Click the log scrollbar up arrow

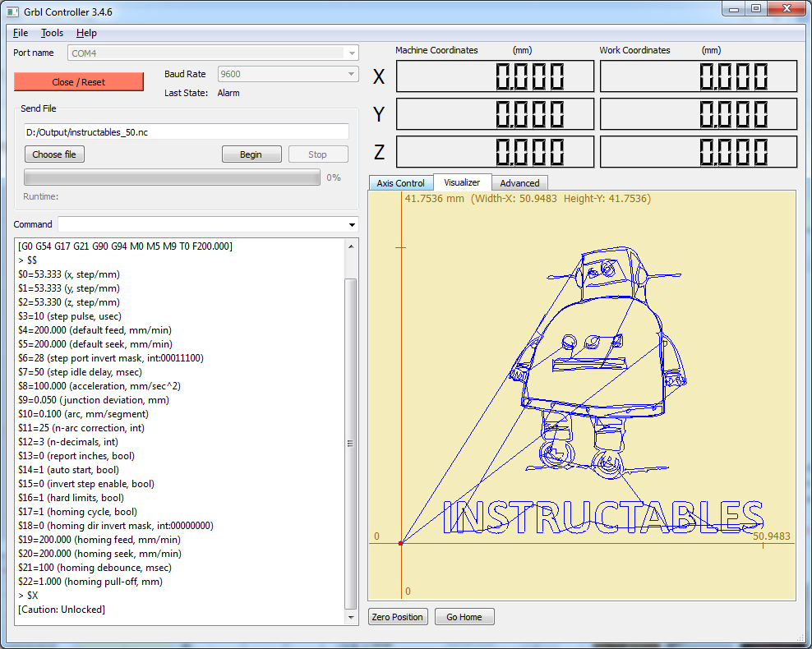[351, 246]
